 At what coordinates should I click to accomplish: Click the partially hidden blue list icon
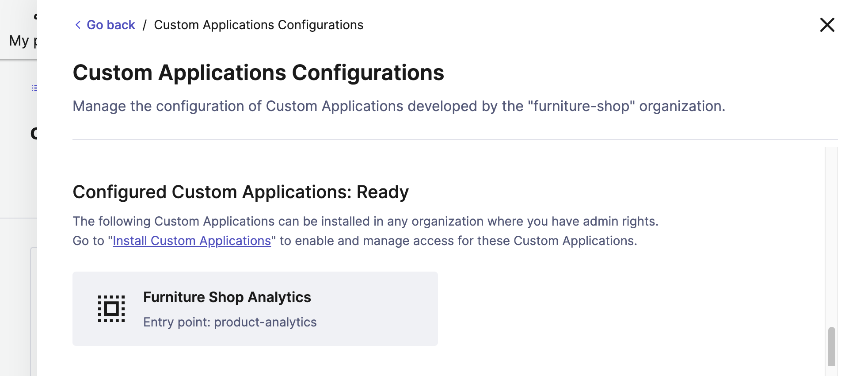click(x=34, y=88)
